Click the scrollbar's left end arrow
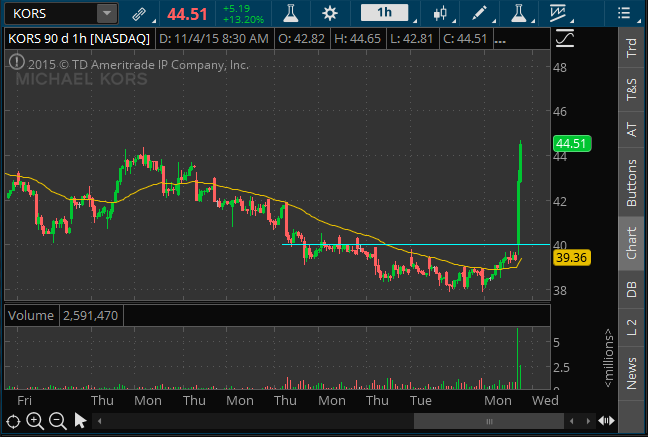This screenshot has height=437, width=648. [100, 422]
